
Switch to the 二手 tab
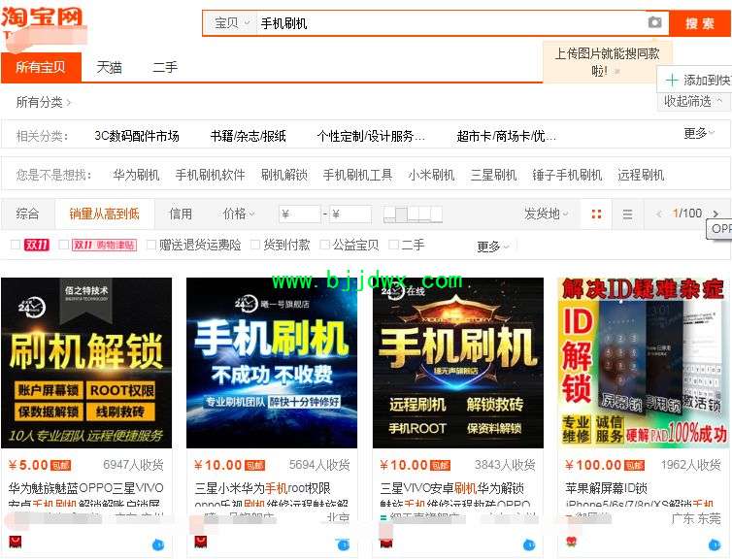point(165,67)
